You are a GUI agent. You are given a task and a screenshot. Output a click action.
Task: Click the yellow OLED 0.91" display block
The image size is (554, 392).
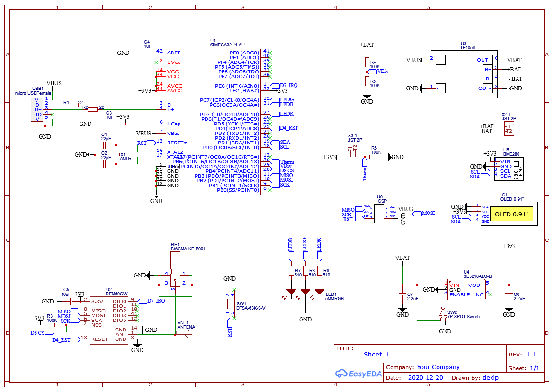tap(511, 214)
